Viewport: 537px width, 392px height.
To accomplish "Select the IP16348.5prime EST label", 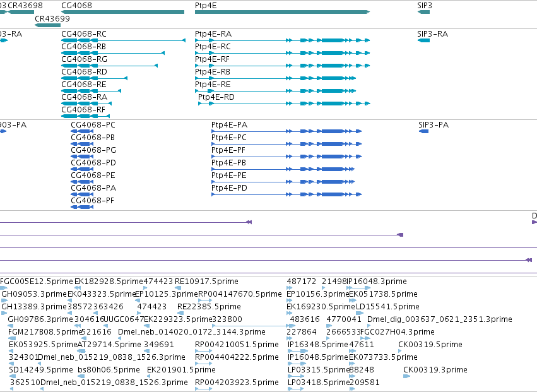I will pyautogui.click(x=318, y=345).
